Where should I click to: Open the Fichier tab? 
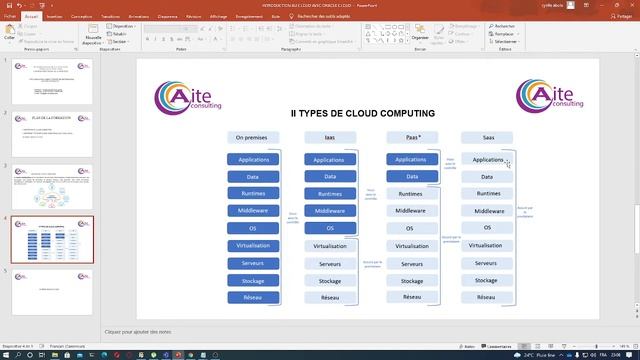(x=10, y=16)
